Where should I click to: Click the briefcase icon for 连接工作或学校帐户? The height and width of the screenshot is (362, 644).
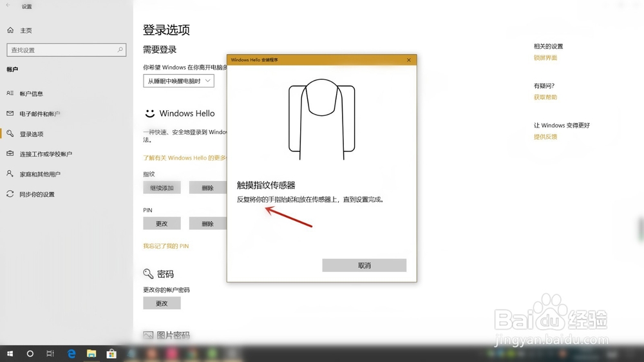coord(10,154)
